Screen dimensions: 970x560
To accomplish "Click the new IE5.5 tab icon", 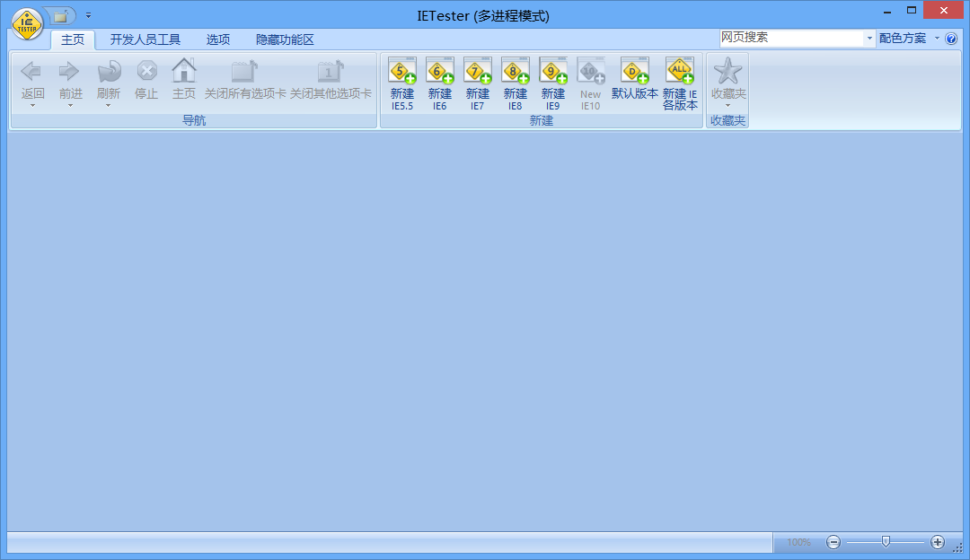I will click(401, 72).
